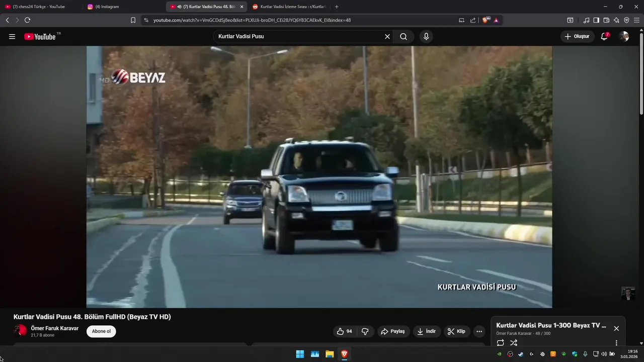Toggle the browser sidebar panel

596,20
